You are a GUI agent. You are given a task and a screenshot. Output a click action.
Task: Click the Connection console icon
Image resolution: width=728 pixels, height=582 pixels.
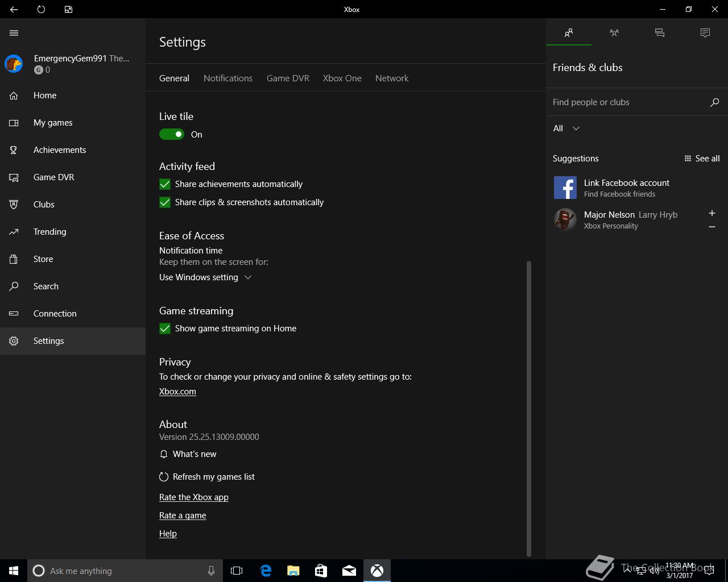(x=14, y=314)
